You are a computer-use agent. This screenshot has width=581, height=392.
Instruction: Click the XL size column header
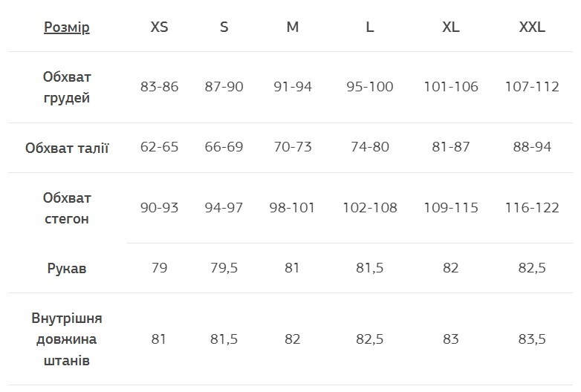tap(450, 27)
